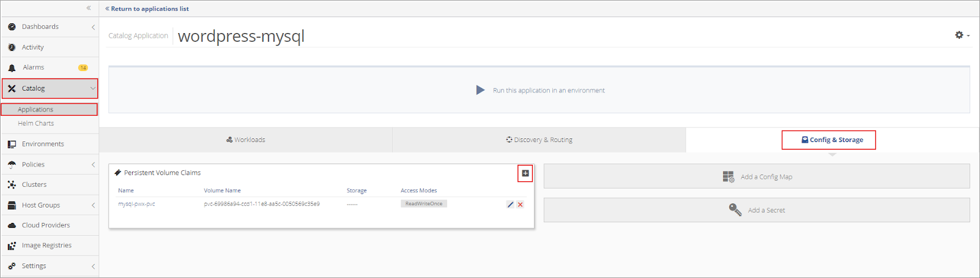Expand the Policies submenu chevron
This screenshot has height=278, width=980.
[93, 165]
